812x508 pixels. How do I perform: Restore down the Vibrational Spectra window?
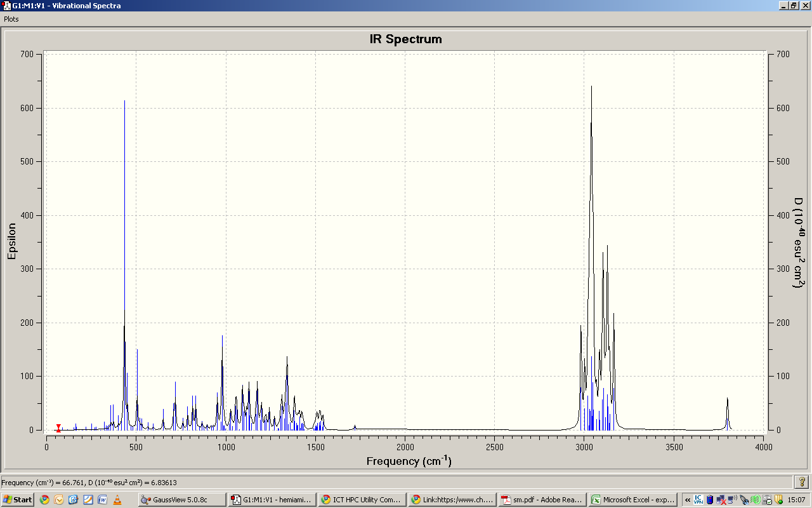coord(794,6)
